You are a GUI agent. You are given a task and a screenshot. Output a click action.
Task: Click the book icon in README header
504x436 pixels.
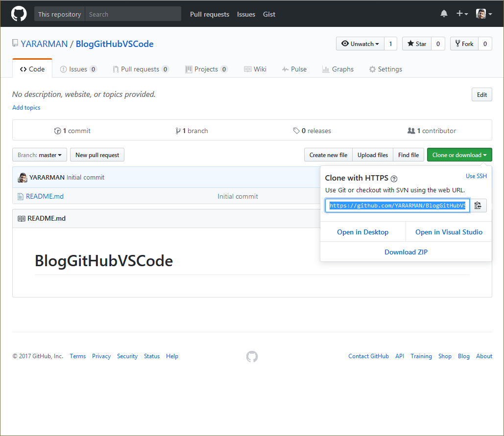pyautogui.click(x=21, y=219)
